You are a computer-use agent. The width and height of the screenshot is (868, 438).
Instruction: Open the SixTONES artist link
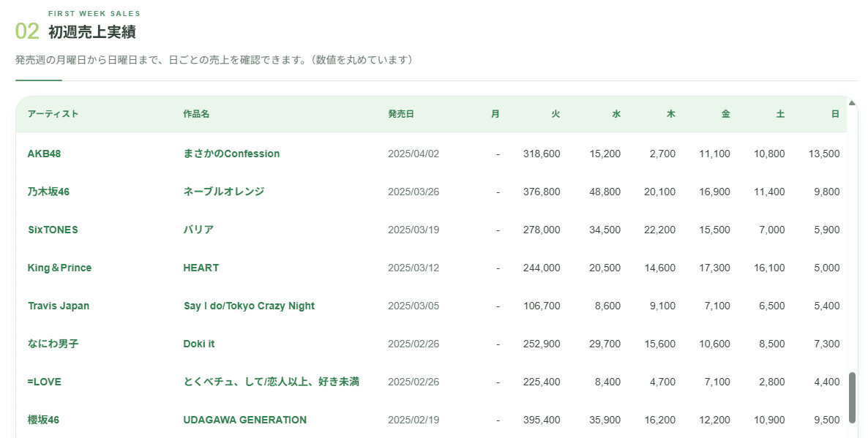point(53,230)
